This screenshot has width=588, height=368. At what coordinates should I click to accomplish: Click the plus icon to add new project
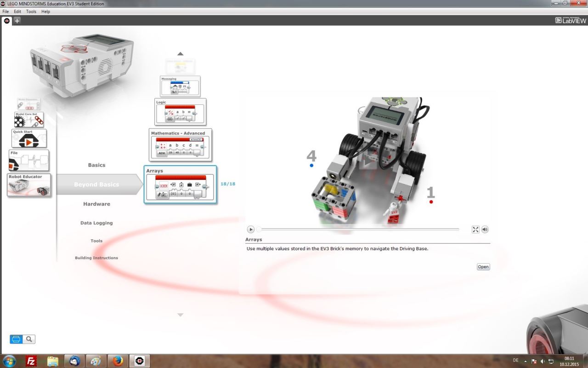(x=17, y=21)
